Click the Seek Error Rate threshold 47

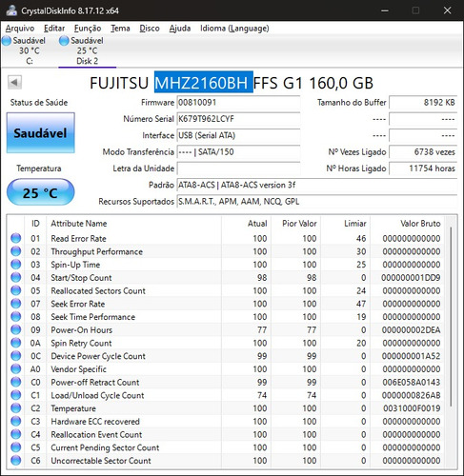click(x=361, y=304)
